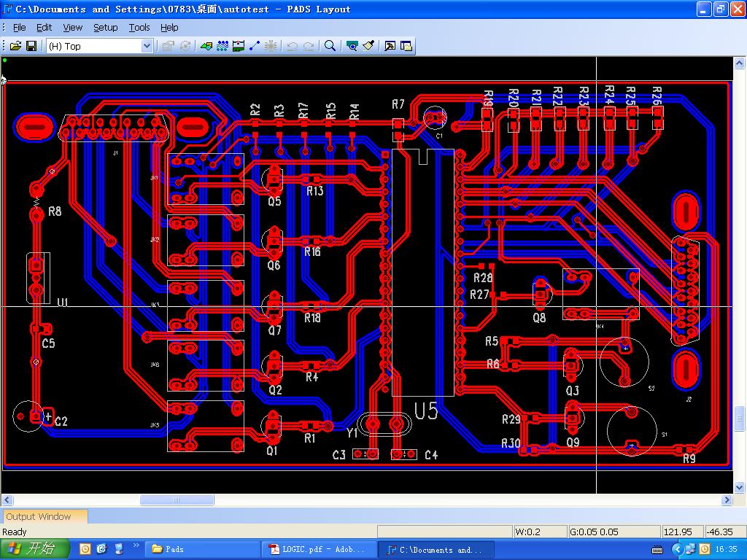Click the Redraw brush icon
747x560 pixels.
pyautogui.click(x=368, y=46)
